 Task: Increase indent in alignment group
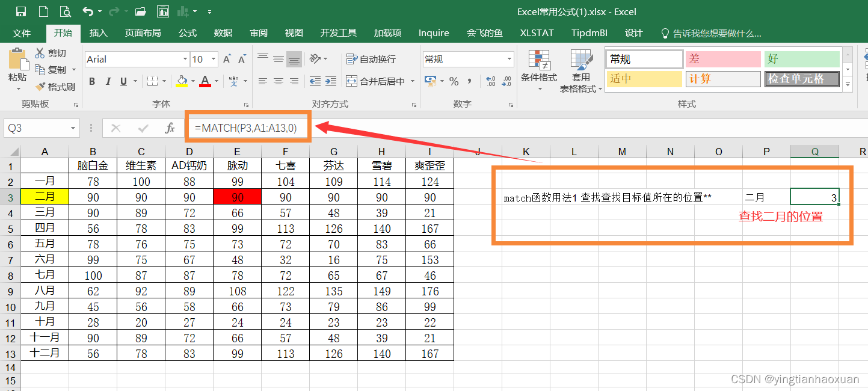(331, 81)
